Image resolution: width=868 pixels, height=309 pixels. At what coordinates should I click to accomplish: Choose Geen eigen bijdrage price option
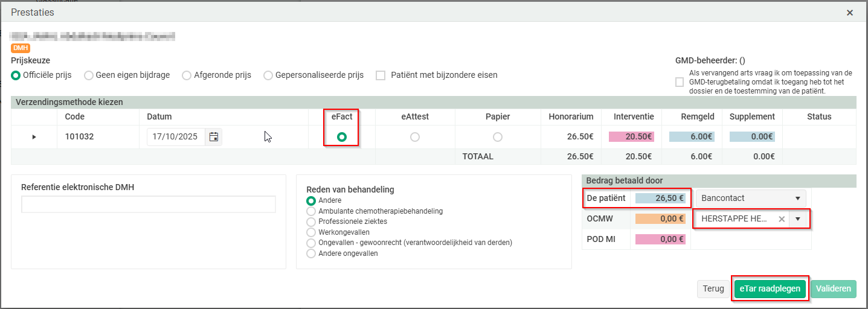click(89, 75)
